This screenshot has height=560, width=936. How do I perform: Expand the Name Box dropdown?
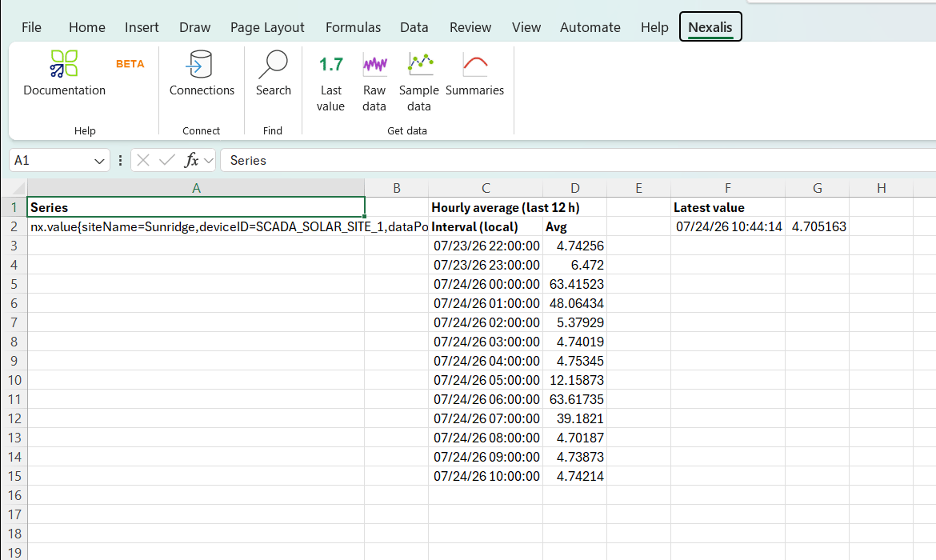(x=99, y=161)
